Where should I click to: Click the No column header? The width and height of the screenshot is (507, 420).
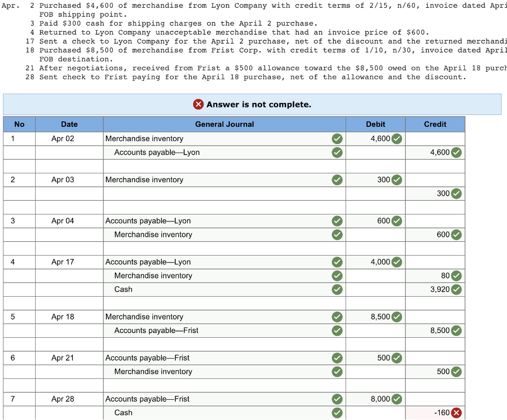pyautogui.click(x=19, y=124)
